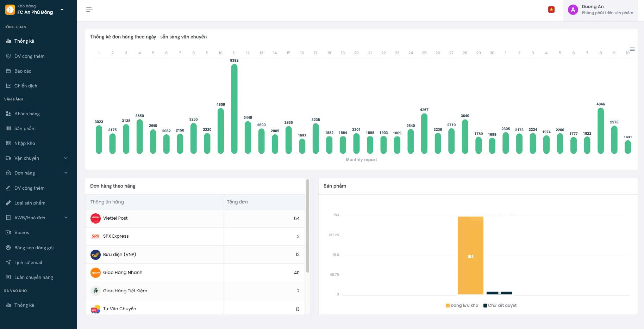Click the Giao Hàng Nhanh logo

click(95, 273)
